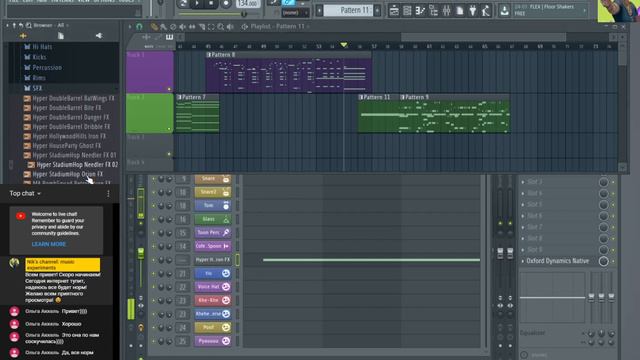Select the Pattern 8 clip in playlist
This screenshot has width=640, height=360.
288,72
